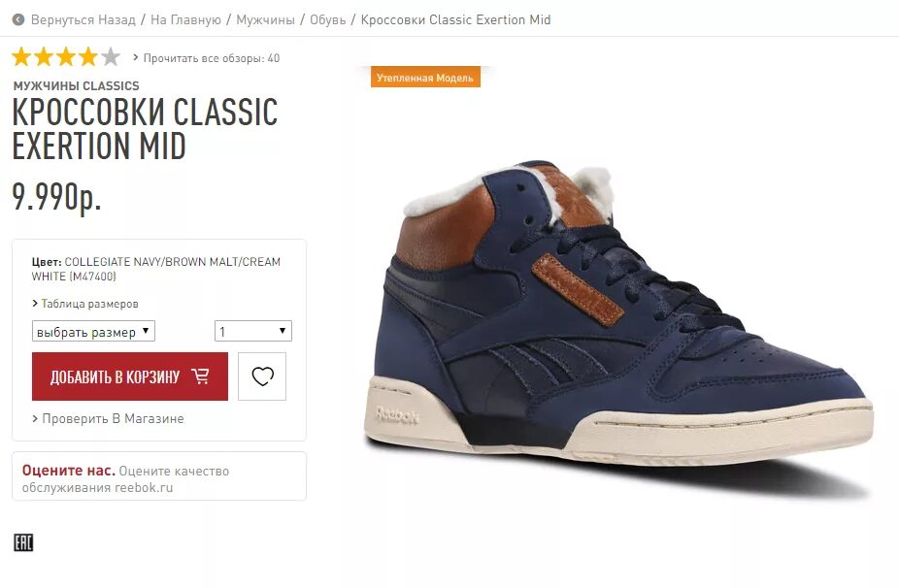Expand the Таблица размеров size chart
This screenshot has width=899, height=588.
[85, 304]
